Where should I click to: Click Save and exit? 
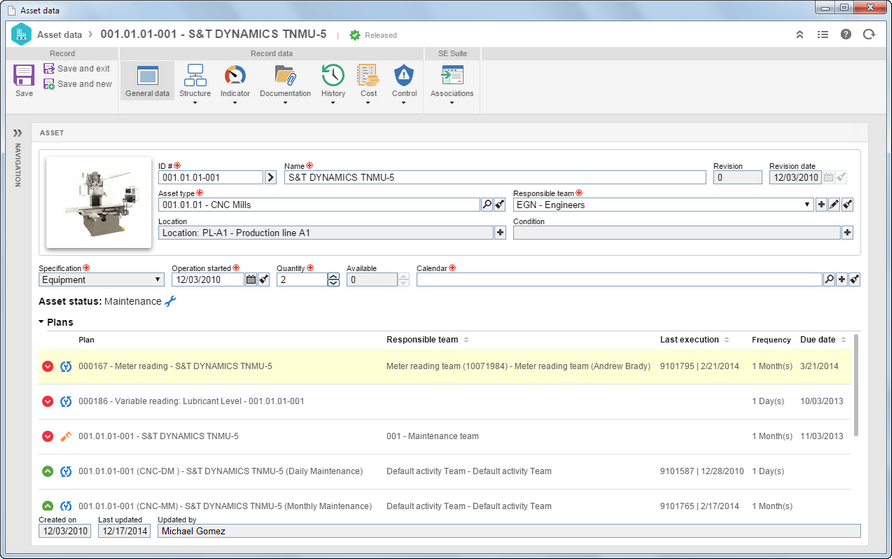tap(77, 68)
